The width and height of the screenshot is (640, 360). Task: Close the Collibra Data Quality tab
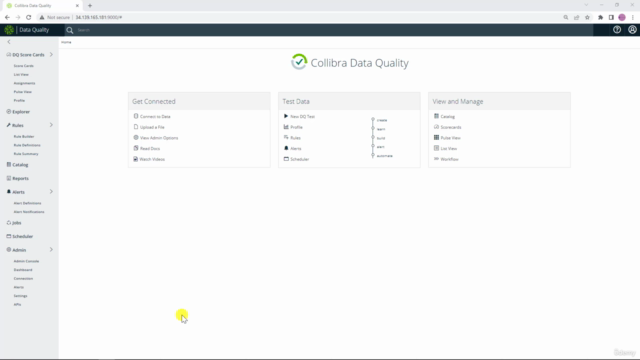pos(77,6)
